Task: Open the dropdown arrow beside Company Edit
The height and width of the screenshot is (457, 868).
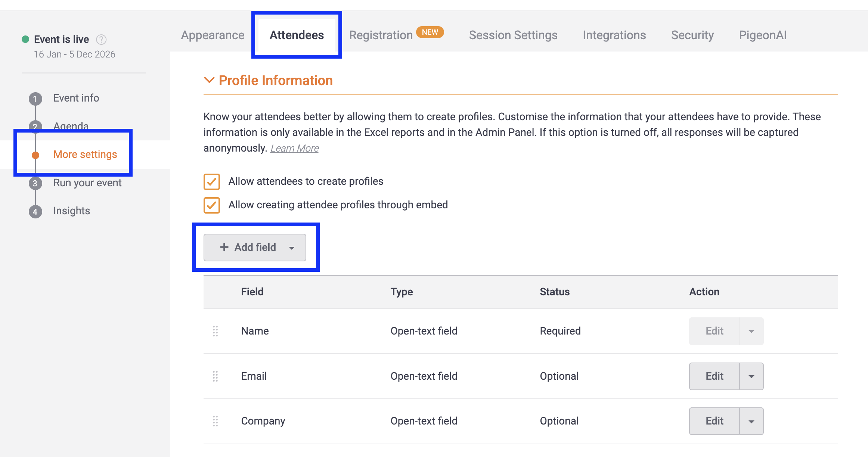Action: pyautogui.click(x=751, y=421)
